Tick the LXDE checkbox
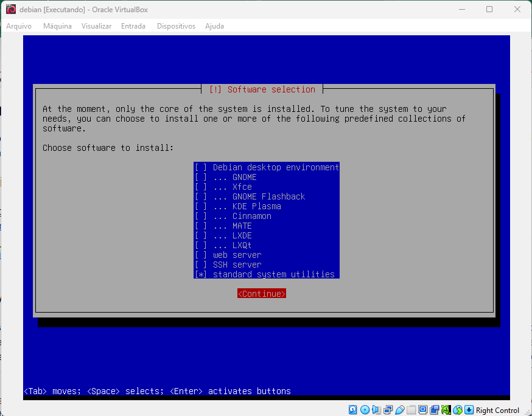This screenshot has width=532, height=416. [x=200, y=235]
